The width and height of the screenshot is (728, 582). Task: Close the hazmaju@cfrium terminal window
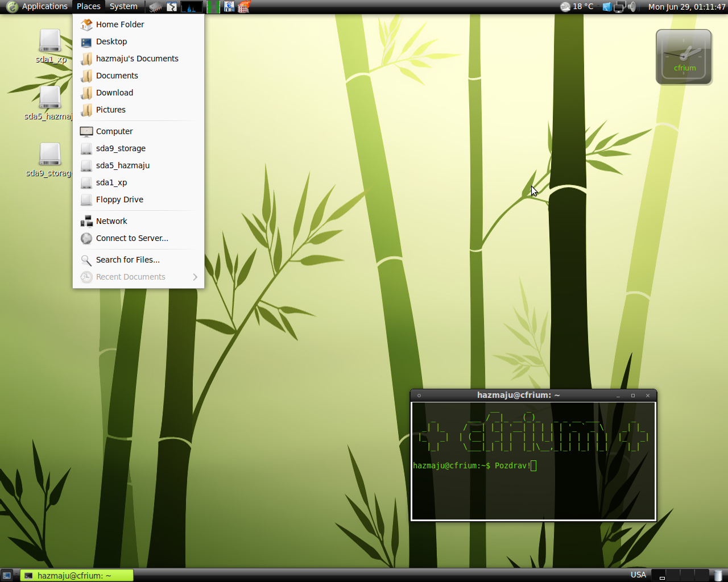648,396
